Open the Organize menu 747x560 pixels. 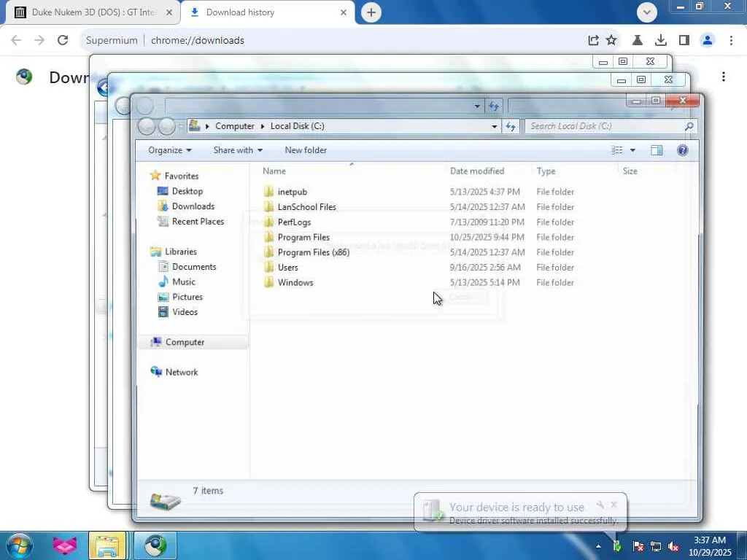(169, 150)
